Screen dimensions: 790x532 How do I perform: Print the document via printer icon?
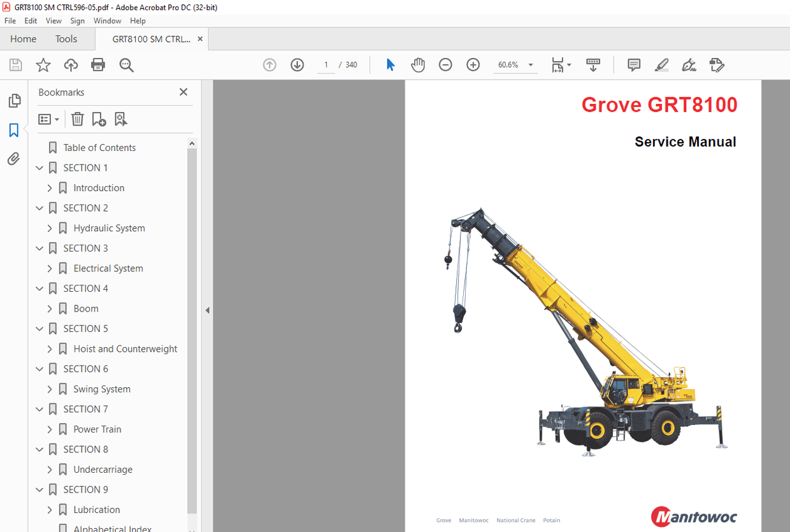(x=98, y=65)
